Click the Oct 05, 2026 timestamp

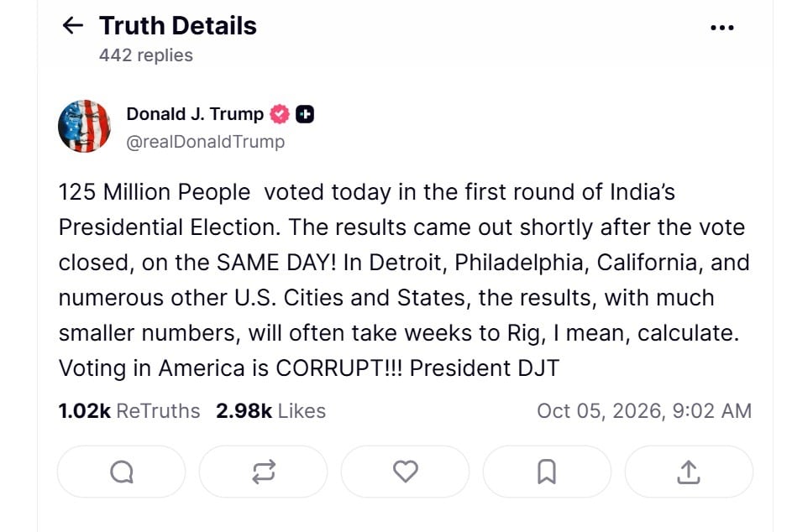644,411
